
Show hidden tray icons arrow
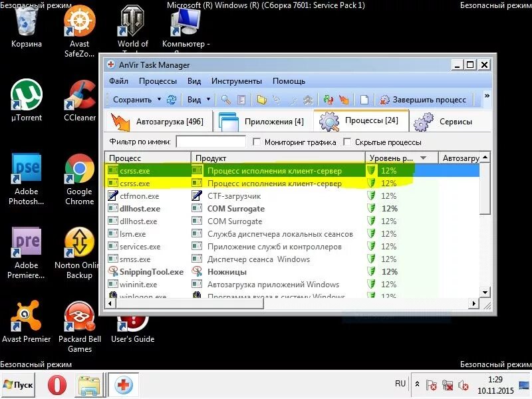tap(418, 384)
